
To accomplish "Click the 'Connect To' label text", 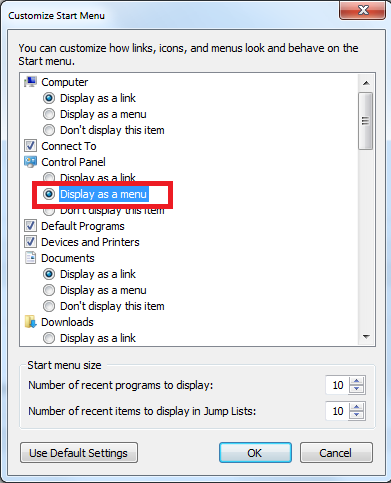I will (69, 146).
